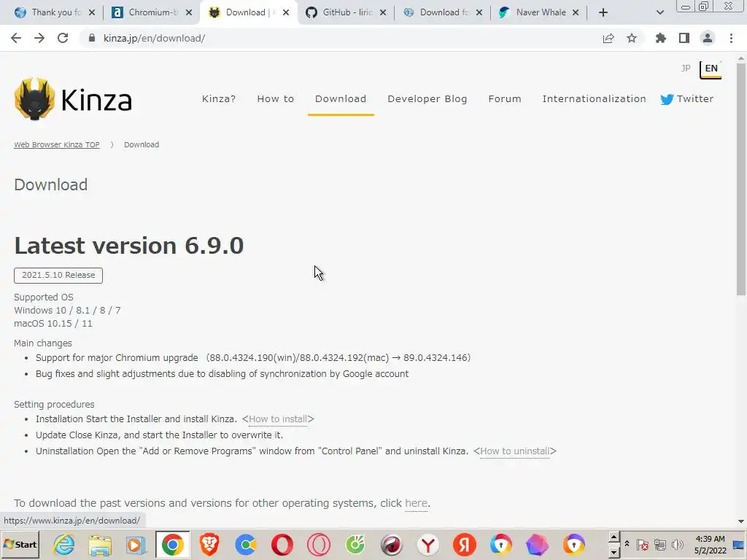
Task: Open the network tray icon
Action: pyautogui.click(x=659, y=545)
